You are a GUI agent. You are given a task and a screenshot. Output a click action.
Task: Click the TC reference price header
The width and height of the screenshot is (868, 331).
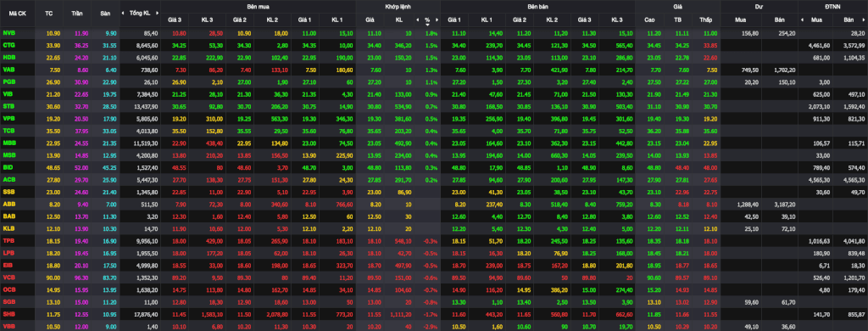click(48, 14)
